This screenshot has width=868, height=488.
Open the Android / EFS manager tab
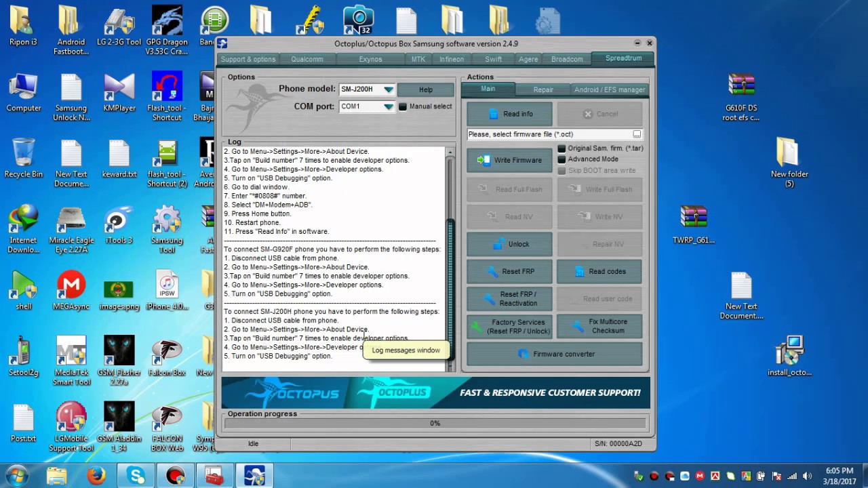pos(610,89)
